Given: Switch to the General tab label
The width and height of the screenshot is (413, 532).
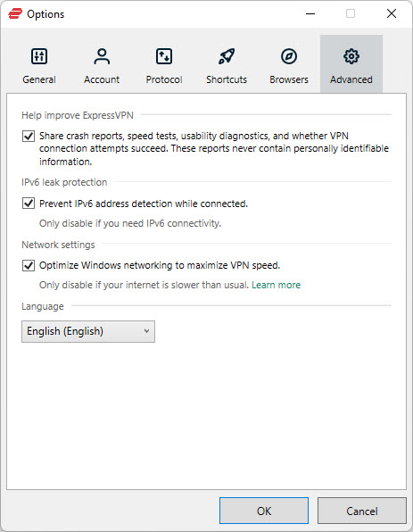Looking at the screenshot, I should pos(39,79).
